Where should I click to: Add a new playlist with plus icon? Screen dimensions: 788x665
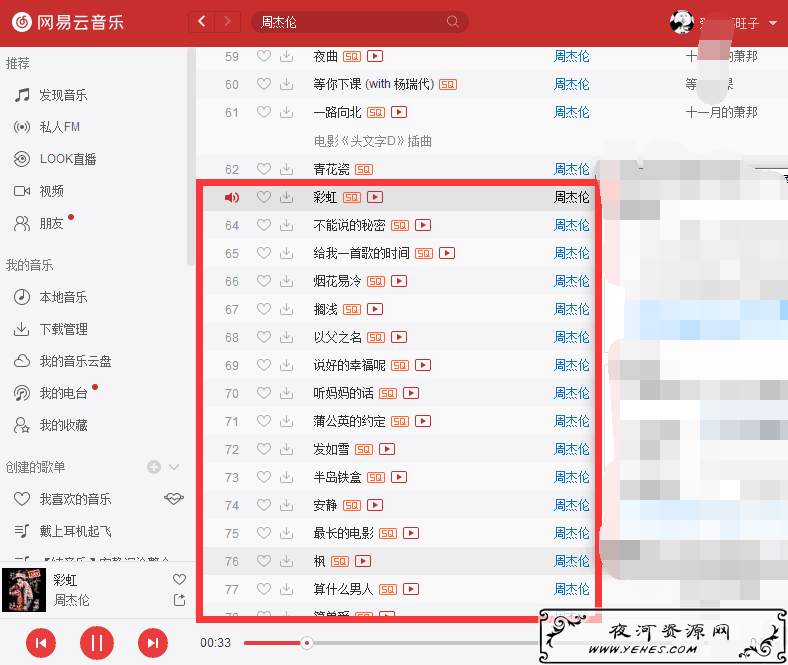[x=154, y=467]
